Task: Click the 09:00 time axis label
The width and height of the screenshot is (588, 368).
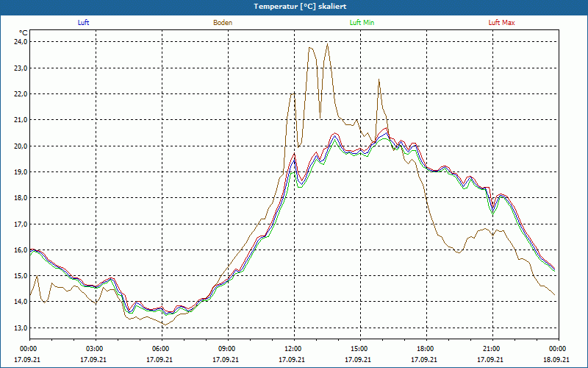Action: [228, 349]
